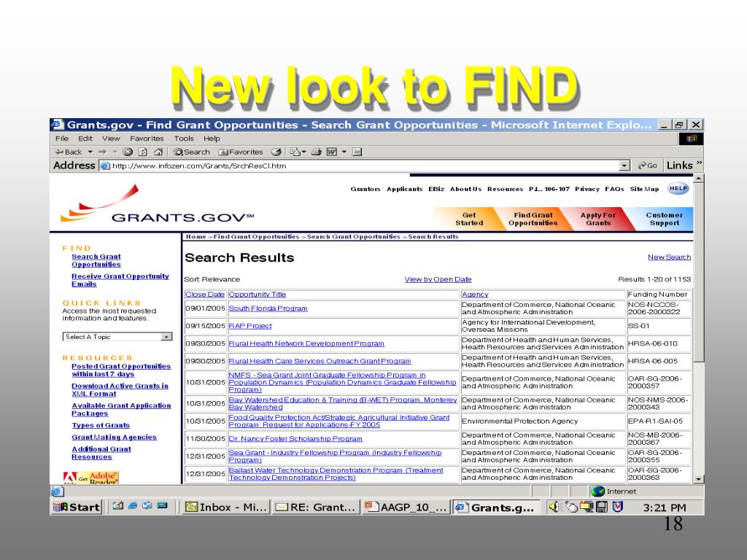Open Receive Grant Opportunity Emails link

pyautogui.click(x=120, y=280)
